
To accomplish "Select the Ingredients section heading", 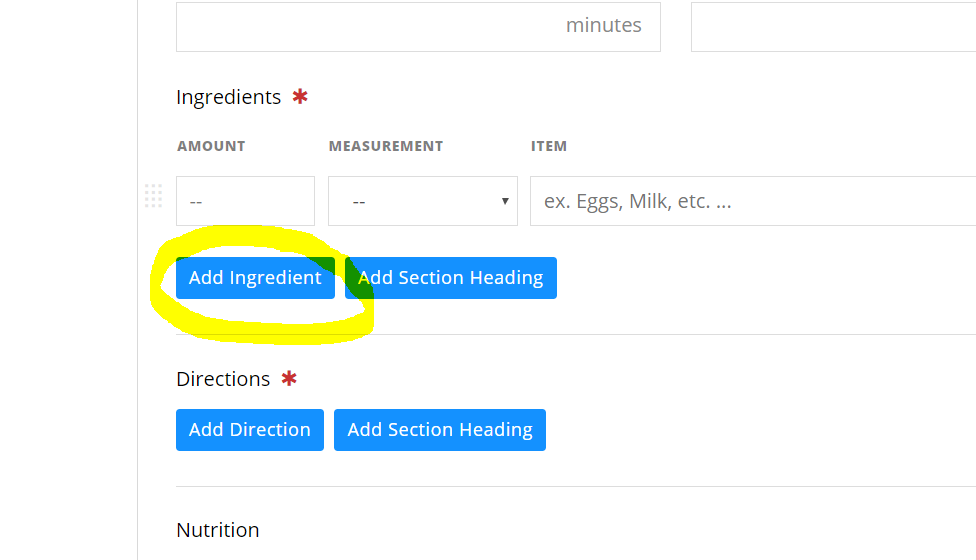I will [x=228, y=97].
